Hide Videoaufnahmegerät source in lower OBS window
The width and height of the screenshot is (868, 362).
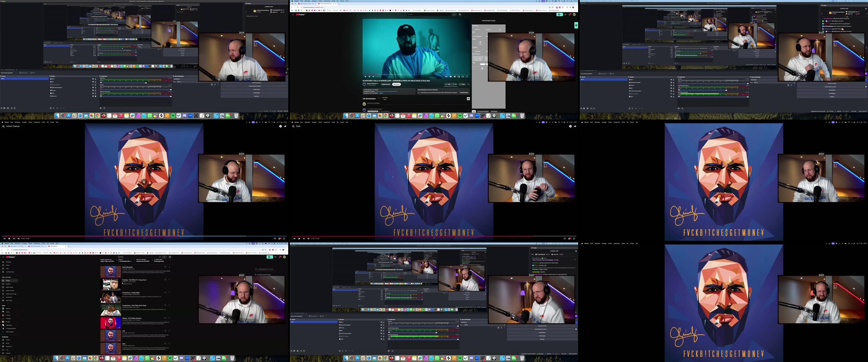pos(381,325)
